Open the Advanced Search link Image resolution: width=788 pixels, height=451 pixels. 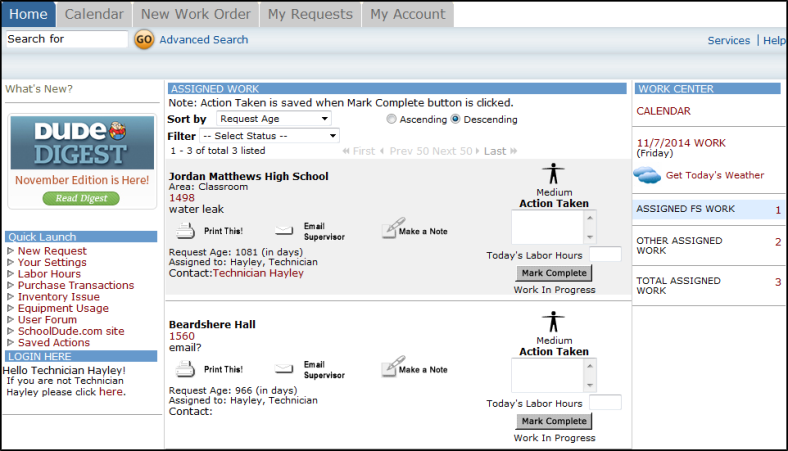click(x=203, y=40)
